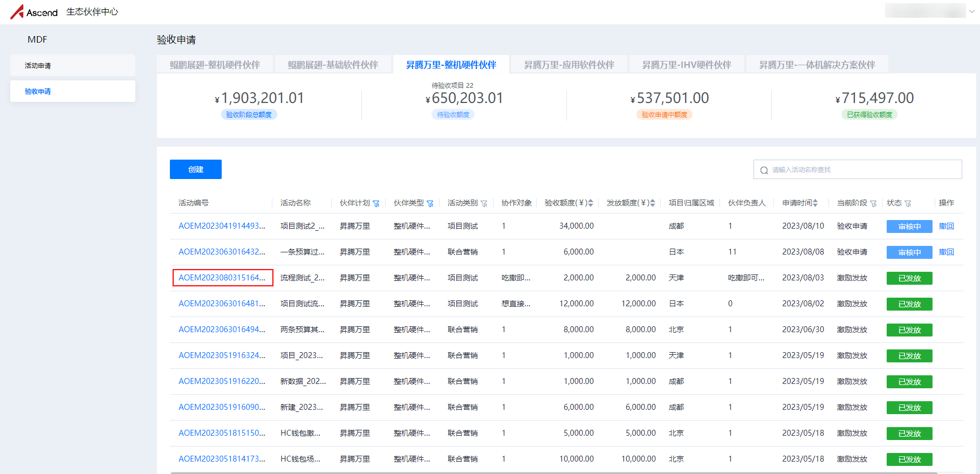This screenshot has height=474, width=980.
Task: Open activity AOEM2023051916090...
Action: (x=222, y=407)
